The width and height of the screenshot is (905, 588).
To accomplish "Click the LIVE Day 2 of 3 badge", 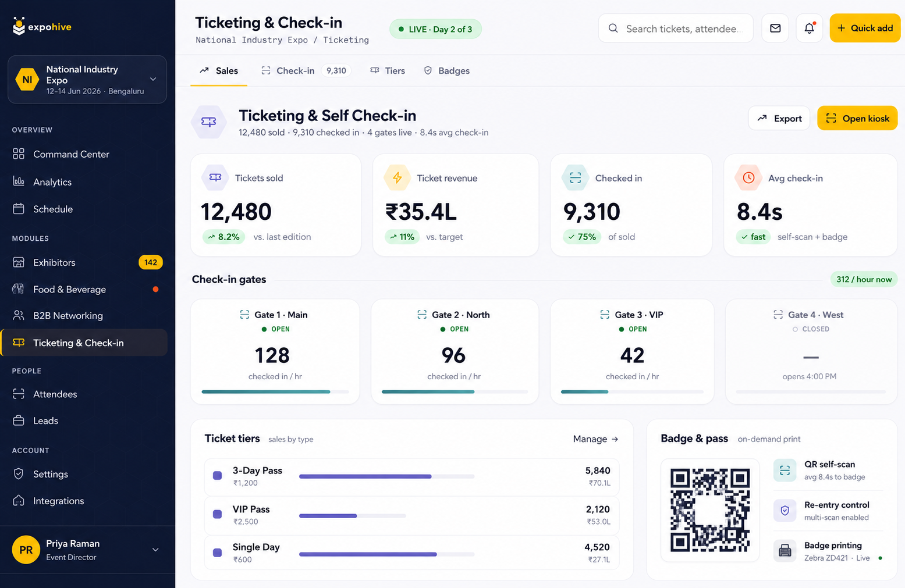I will [x=435, y=29].
